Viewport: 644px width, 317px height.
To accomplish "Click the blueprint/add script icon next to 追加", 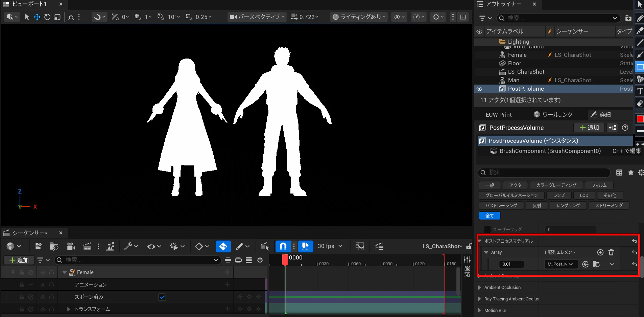I will click(x=613, y=128).
